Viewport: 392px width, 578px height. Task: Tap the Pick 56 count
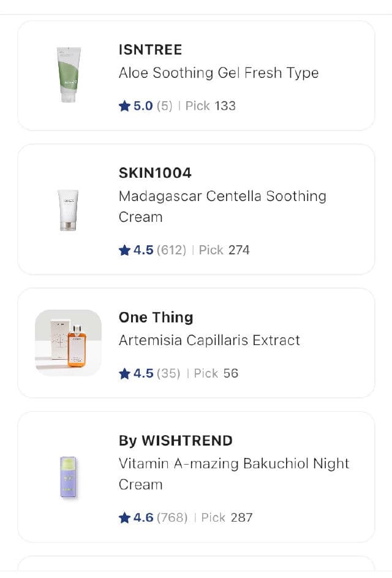(216, 373)
